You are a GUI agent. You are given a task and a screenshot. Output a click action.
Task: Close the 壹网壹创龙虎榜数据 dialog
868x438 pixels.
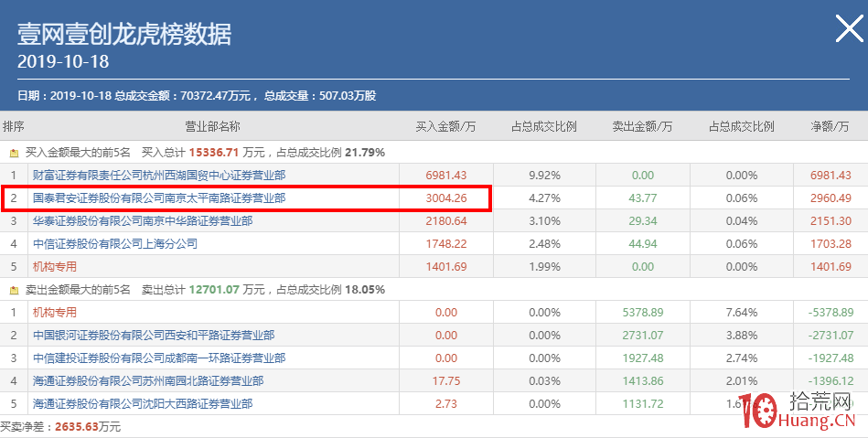click(x=849, y=28)
